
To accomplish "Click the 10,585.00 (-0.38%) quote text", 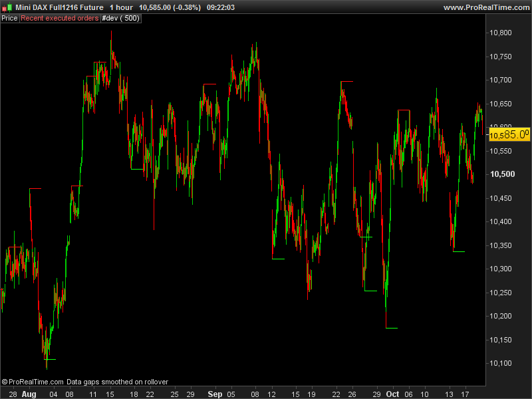I will point(170,7).
